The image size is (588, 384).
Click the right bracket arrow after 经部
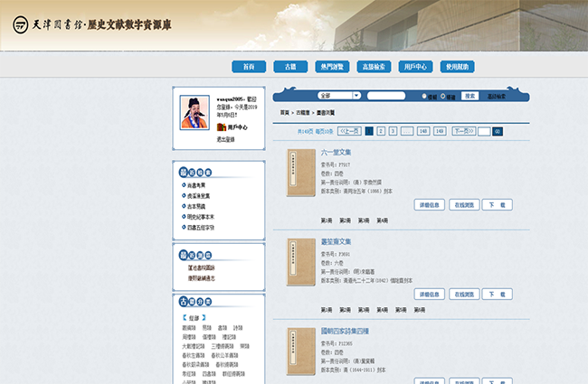pos(204,318)
